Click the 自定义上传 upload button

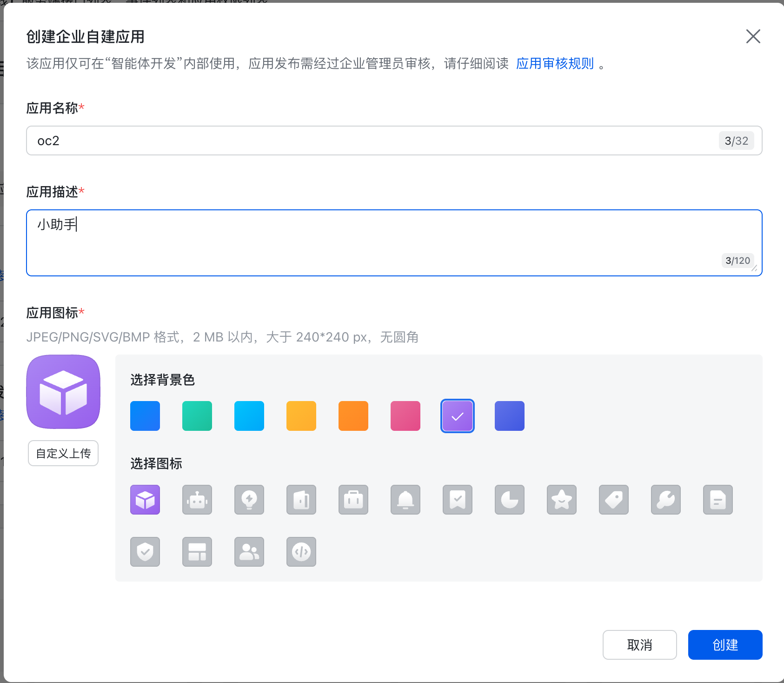63,453
